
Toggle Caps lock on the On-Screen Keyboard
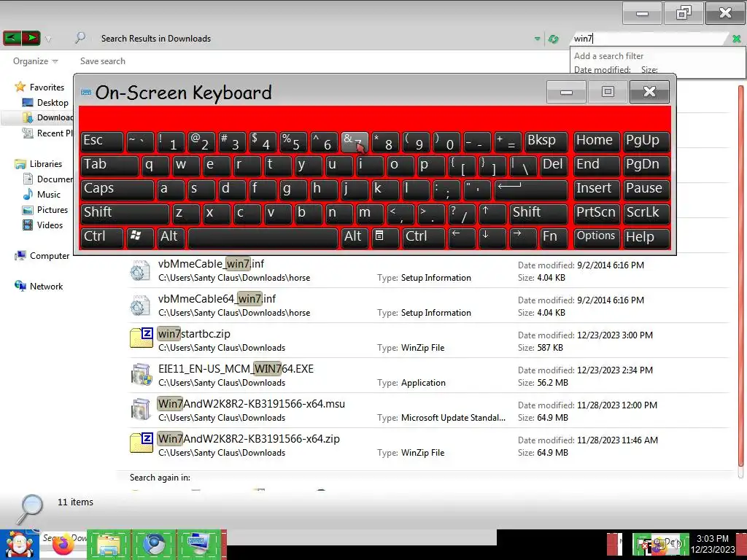117,189
